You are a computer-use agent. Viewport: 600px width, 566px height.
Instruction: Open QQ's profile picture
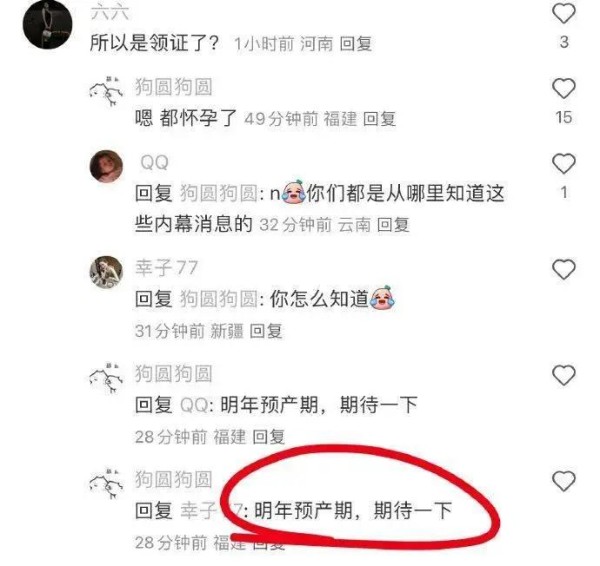coord(106,166)
